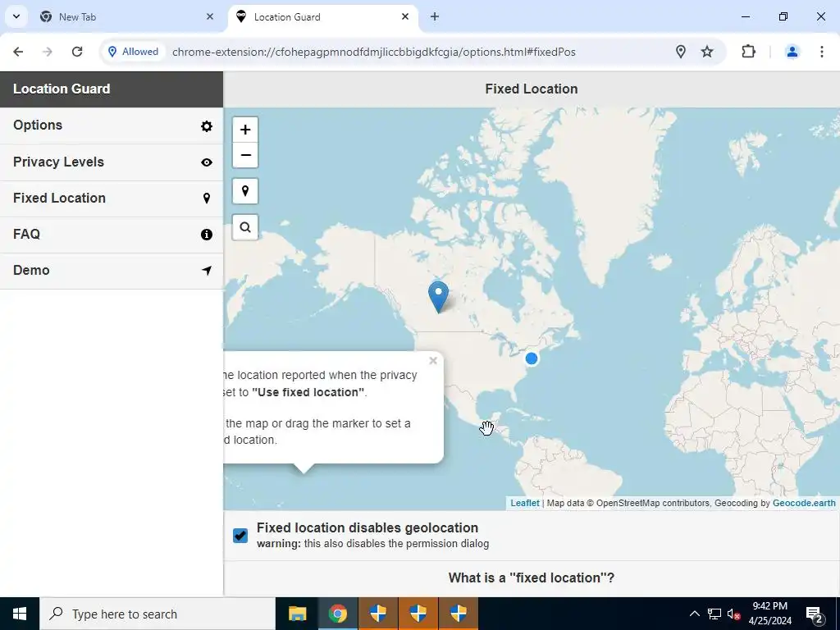The width and height of the screenshot is (840, 630).
Task: Click location pin icon in address bar
Action: coord(680,52)
